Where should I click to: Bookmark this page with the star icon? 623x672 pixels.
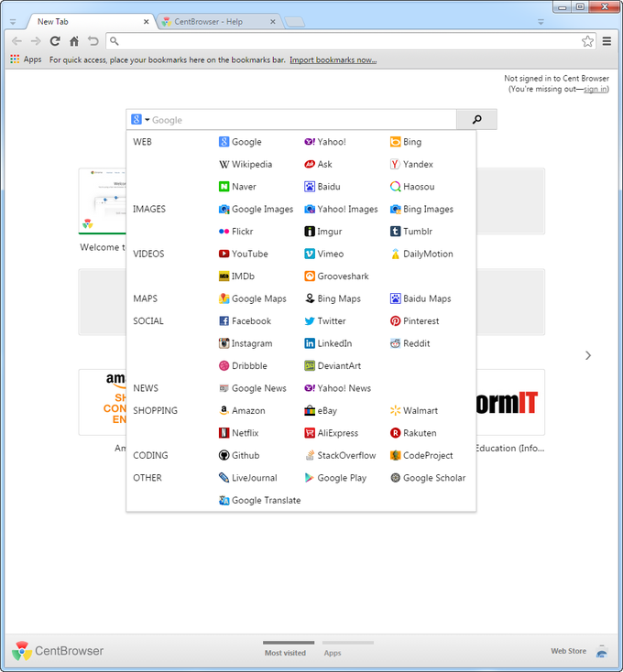[587, 41]
